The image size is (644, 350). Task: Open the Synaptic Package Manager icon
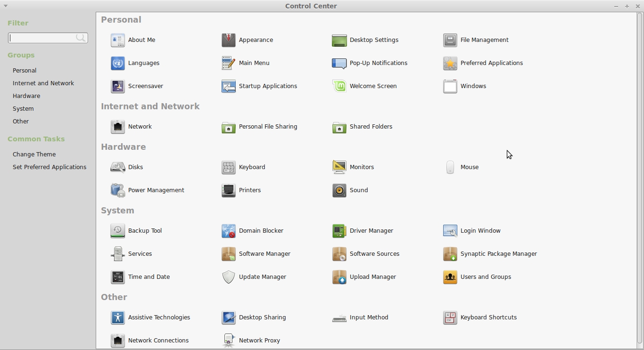click(x=450, y=254)
